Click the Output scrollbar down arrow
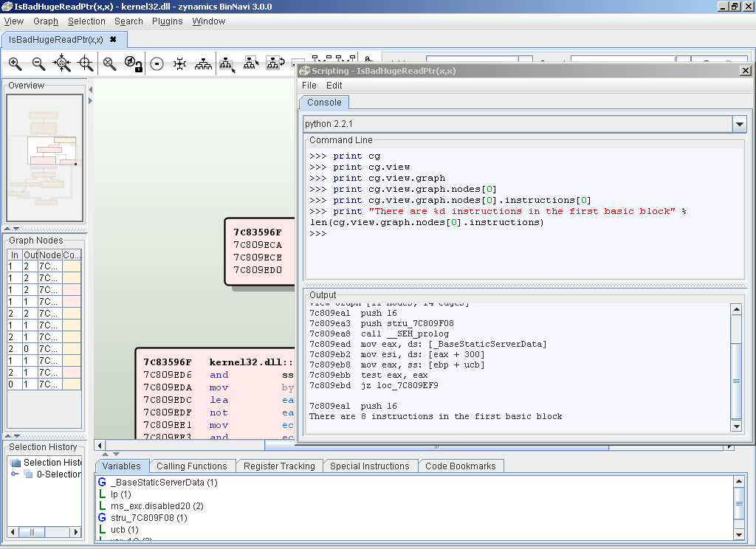The width and height of the screenshot is (756, 549). pyautogui.click(x=736, y=426)
